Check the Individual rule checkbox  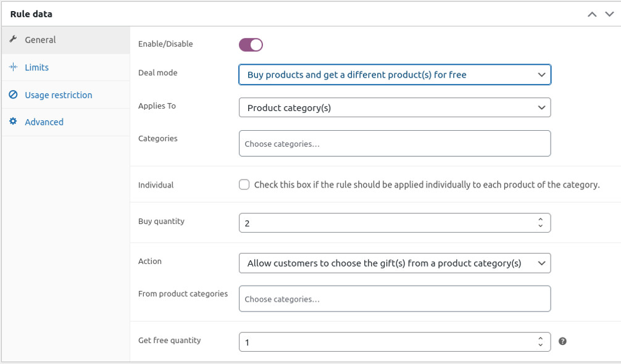coord(244,184)
